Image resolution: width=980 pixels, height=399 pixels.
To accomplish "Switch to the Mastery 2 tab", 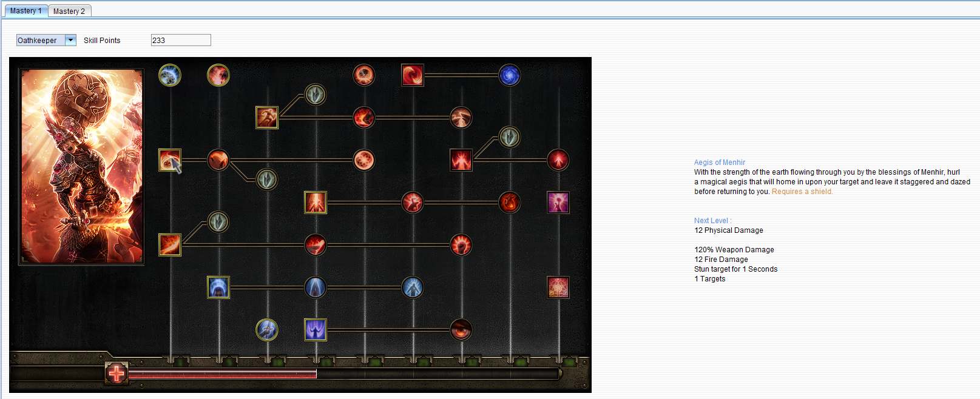I will point(69,11).
